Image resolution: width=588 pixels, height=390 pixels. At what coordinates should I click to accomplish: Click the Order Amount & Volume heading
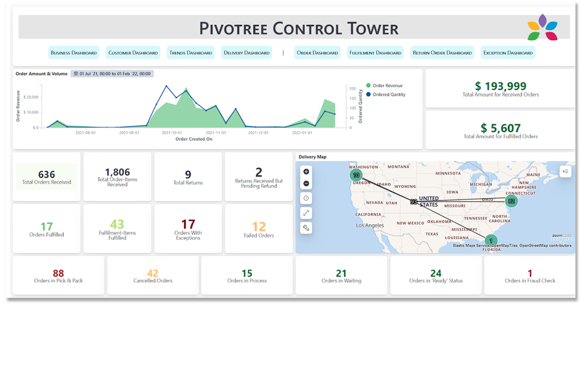[x=41, y=74]
